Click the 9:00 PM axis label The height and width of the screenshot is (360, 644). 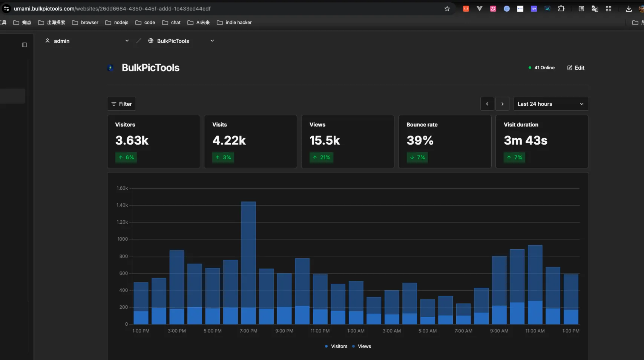tap(284, 331)
